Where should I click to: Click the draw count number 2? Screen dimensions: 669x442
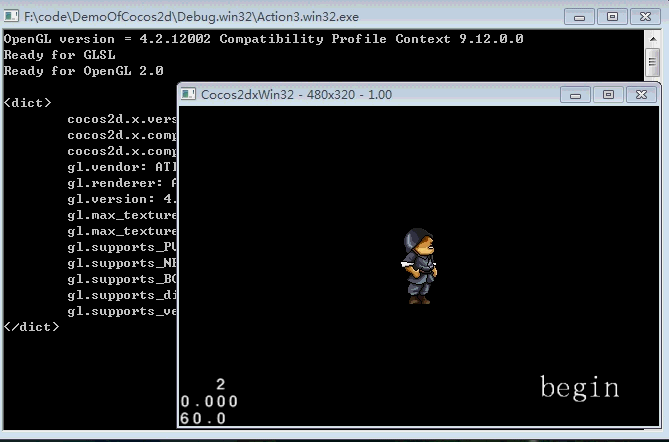(220, 384)
